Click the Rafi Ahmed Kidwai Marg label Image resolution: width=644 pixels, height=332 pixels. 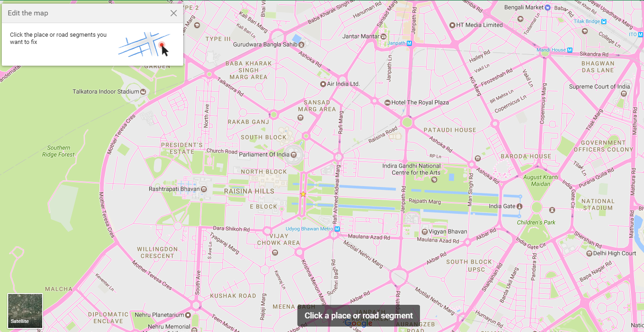(336, 195)
